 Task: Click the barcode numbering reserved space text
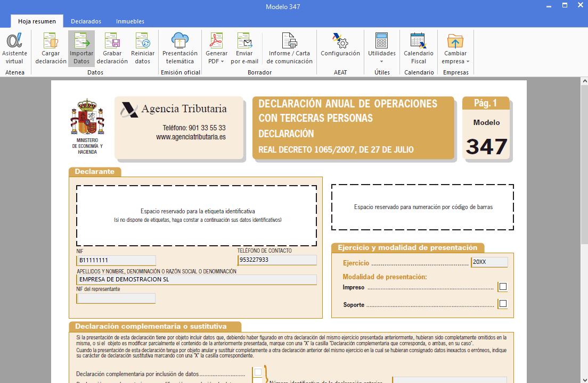pyautogui.click(x=423, y=207)
